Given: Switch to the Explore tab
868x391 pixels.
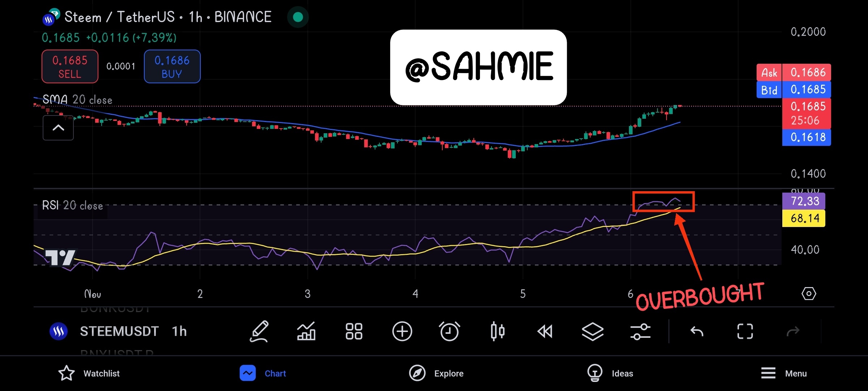Looking at the screenshot, I should coord(436,373).
